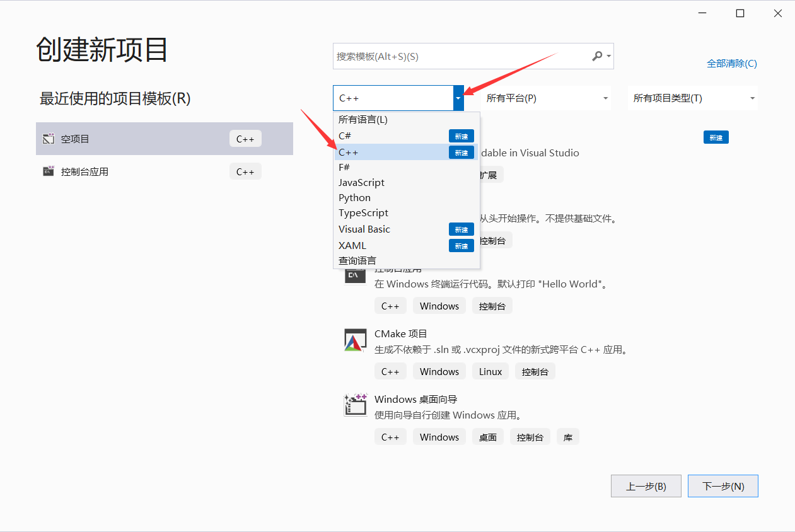Choose F# in the language list
795x532 pixels.
pyautogui.click(x=407, y=167)
